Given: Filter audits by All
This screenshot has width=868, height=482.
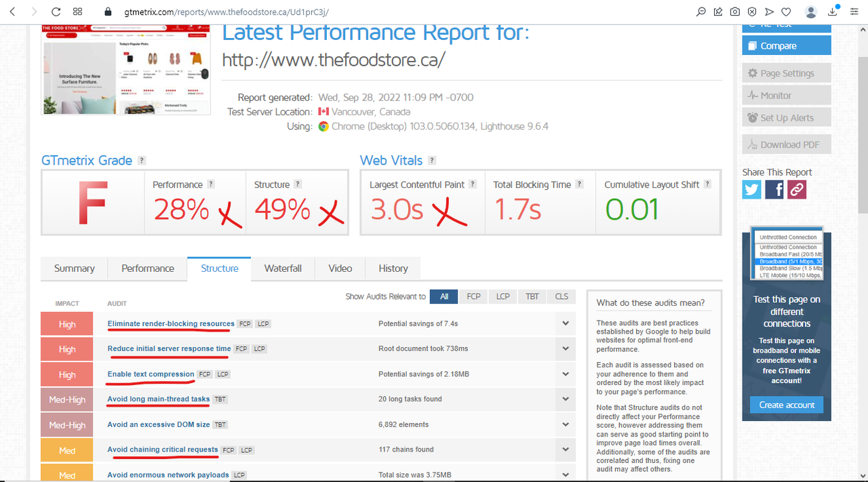Looking at the screenshot, I should [x=444, y=296].
